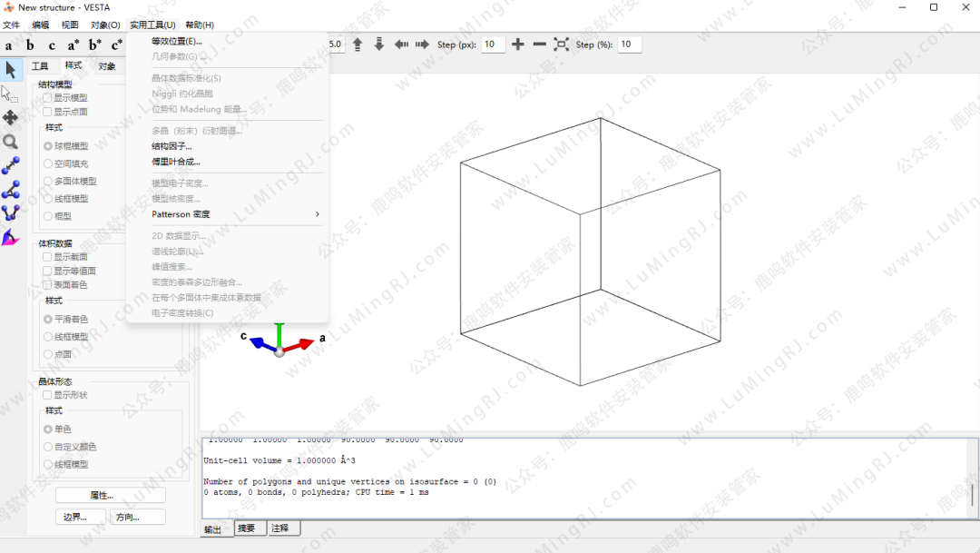The image size is (980, 553).
Task: Click the zoom-in plus icon in toolbar
Action: (518, 44)
